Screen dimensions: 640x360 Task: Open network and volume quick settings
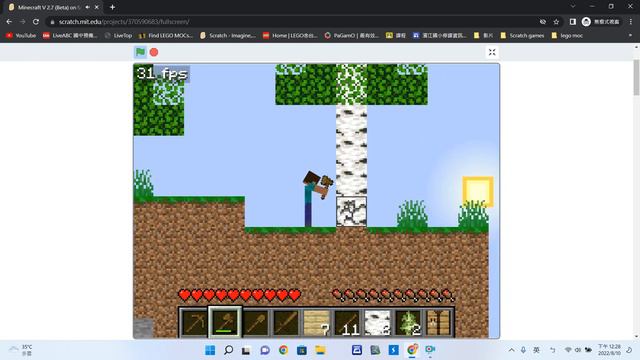(x=578, y=350)
